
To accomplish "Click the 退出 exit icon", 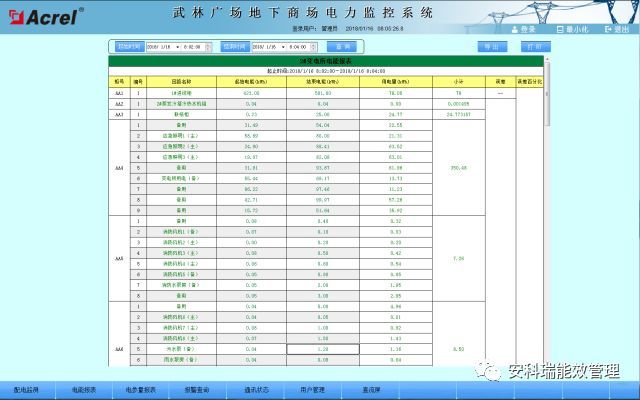I will click(605, 30).
